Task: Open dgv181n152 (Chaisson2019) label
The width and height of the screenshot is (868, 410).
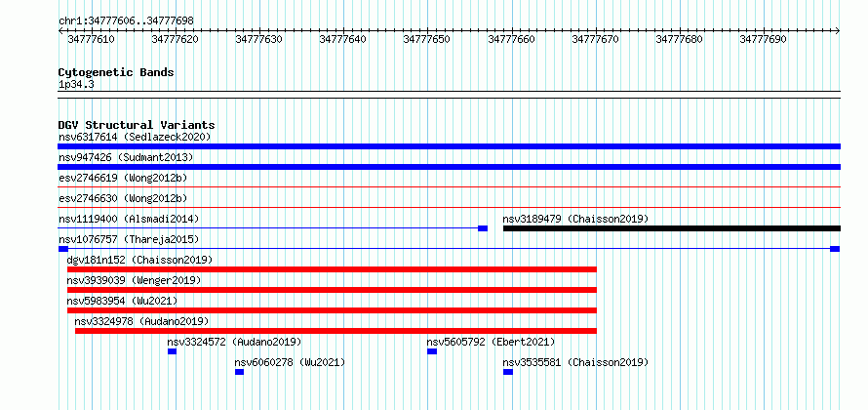Action: (x=139, y=260)
